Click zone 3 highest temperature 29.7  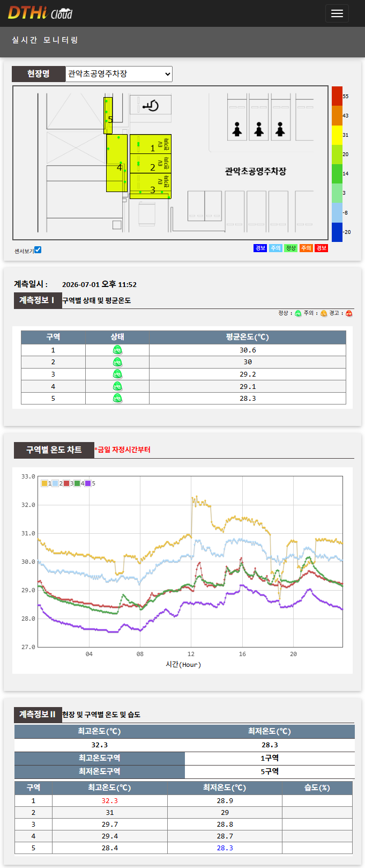[110, 824]
